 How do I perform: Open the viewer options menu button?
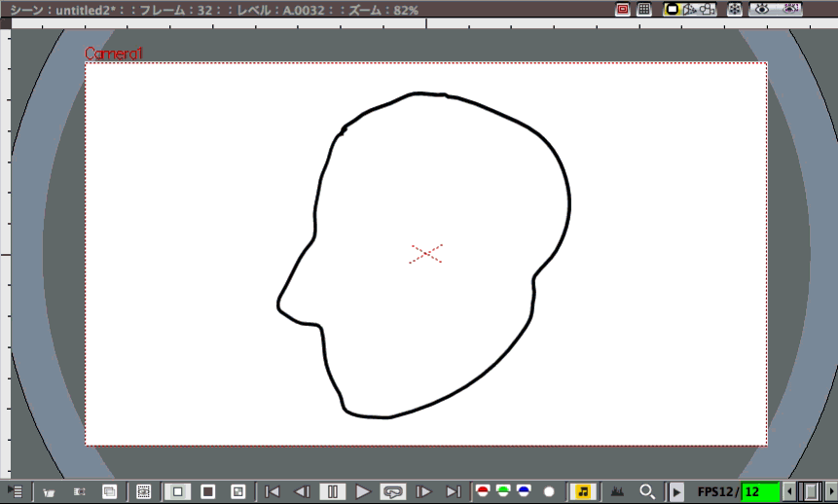(15, 491)
